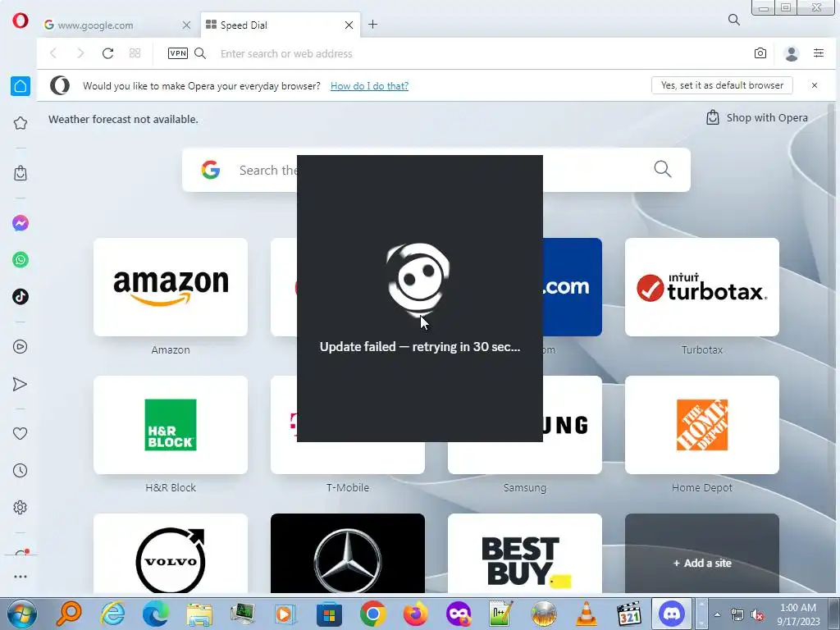Launch Microsoft Edge from the taskbar
This screenshot has width=840, height=630.
pos(155,614)
